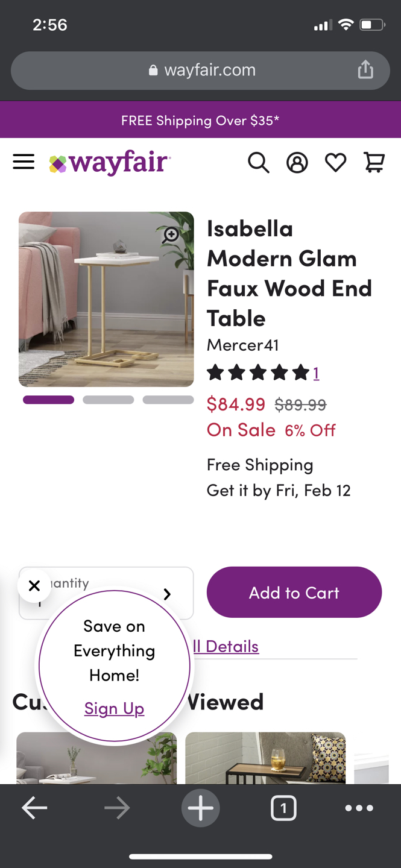Tap the Sign Up link
The width and height of the screenshot is (401, 868).
click(114, 708)
